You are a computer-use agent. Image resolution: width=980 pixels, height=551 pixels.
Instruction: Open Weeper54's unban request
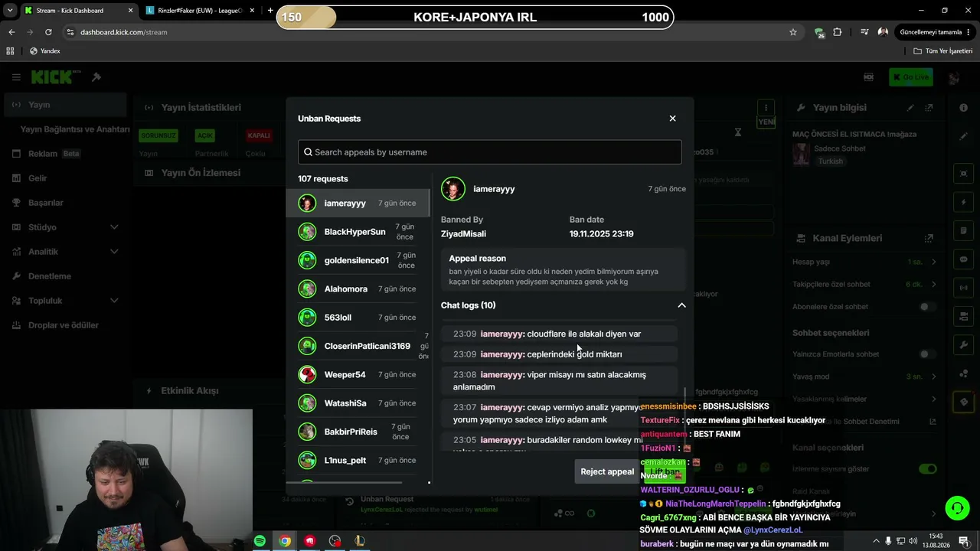coord(358,374)
